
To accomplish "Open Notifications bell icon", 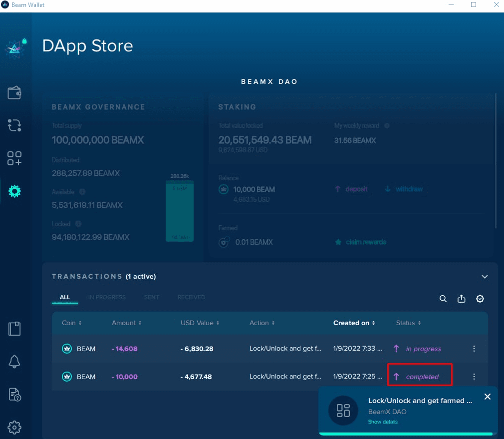I will [x=14, y=362].
